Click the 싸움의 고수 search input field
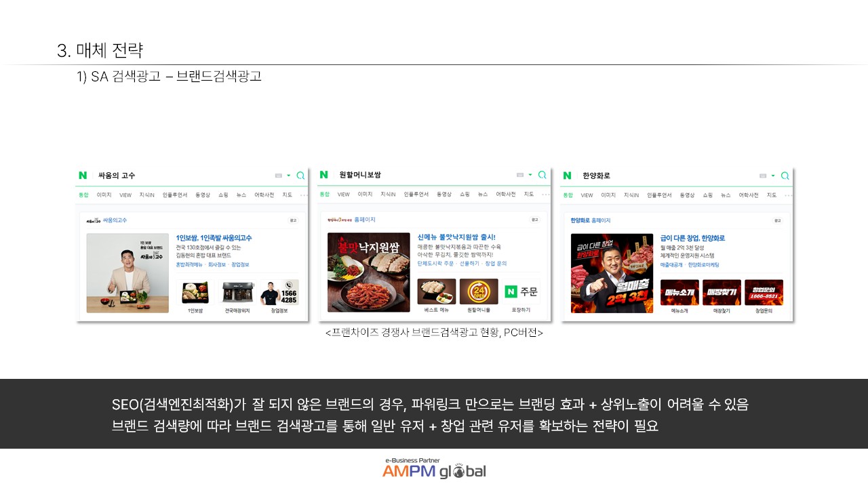Viewport: 868px width, 488px height. [183, 176]
